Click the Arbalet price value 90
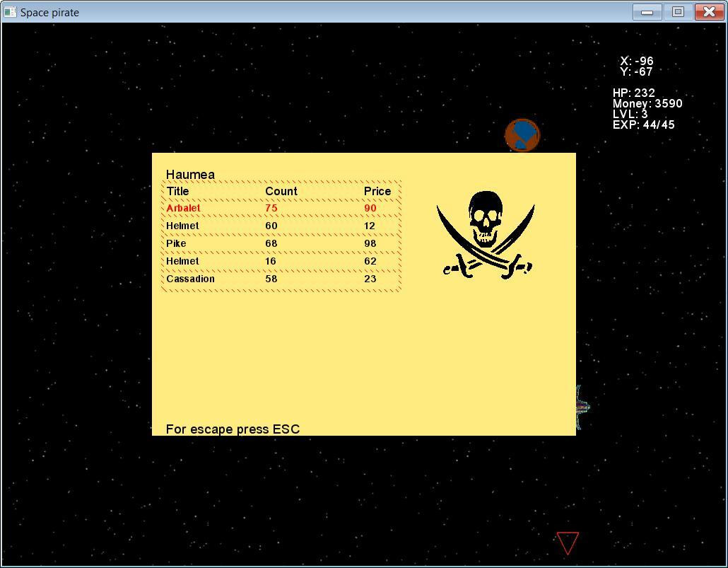Screen dimensions: 728x568 [x=370, y=208]
